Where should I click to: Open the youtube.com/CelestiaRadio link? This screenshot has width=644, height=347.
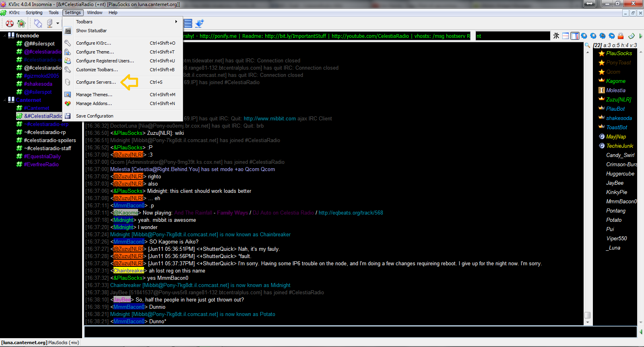tap(370, 36)
